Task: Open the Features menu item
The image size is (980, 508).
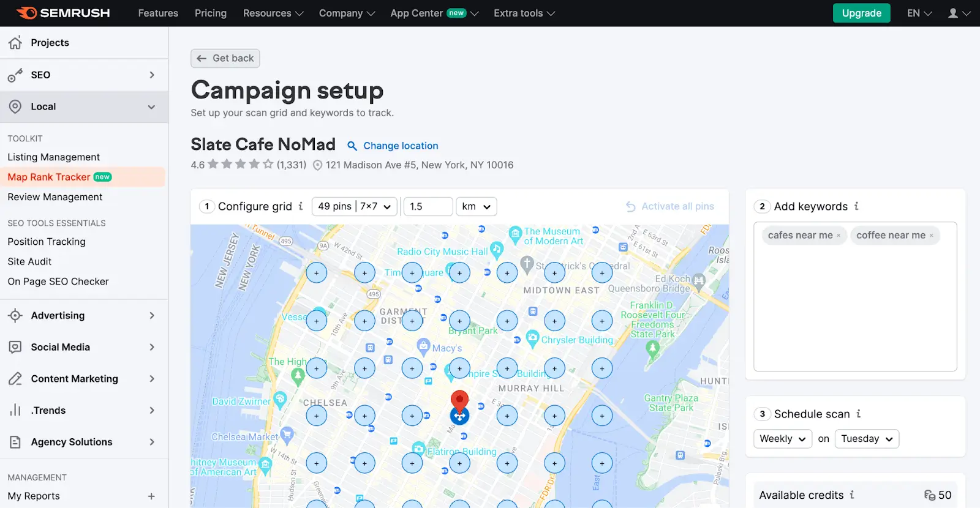Action: point(158,13)
